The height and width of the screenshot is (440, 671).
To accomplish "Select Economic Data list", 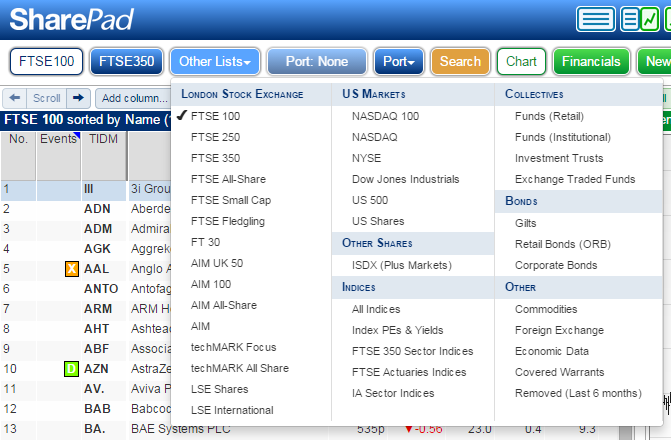I will 552,351.
